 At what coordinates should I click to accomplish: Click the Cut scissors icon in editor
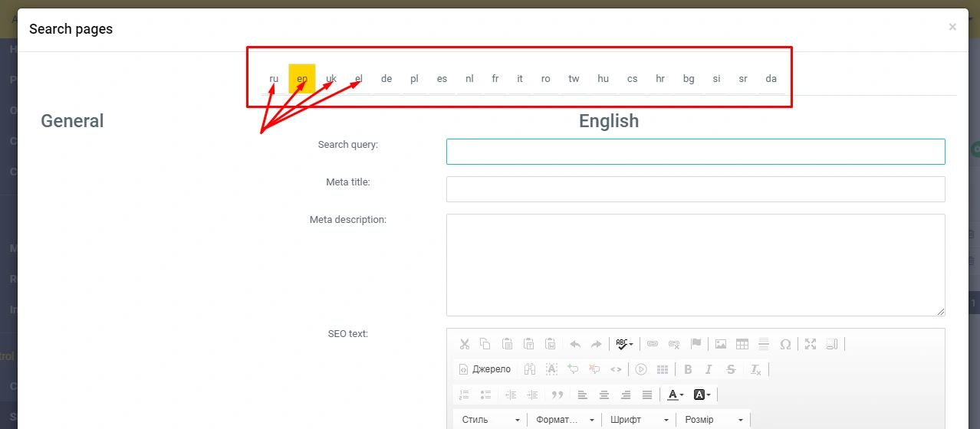[x=464, y=344]
